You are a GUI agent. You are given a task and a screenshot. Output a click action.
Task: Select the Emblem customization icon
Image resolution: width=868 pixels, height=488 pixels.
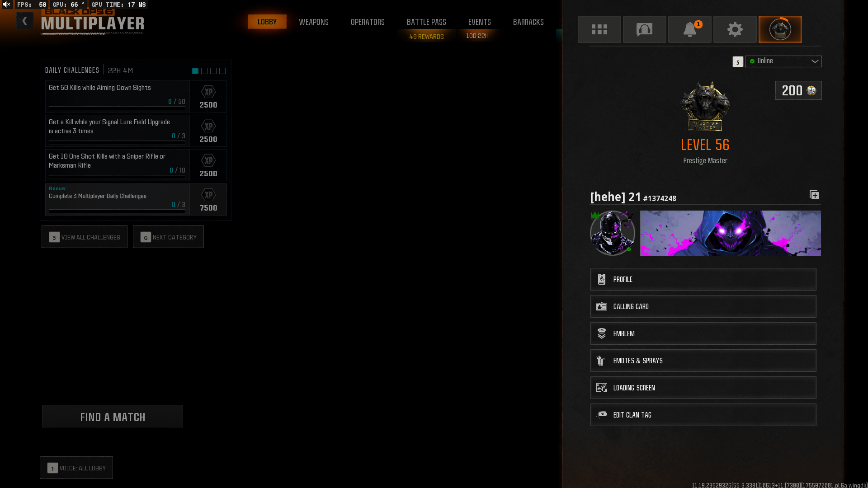click(602, 333)
